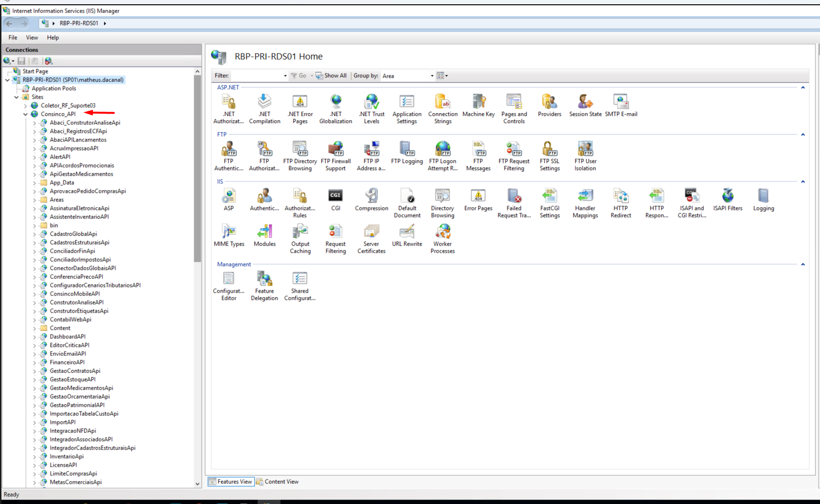
Task: Open Pages and Controls feature
Action: pos(514,109)
